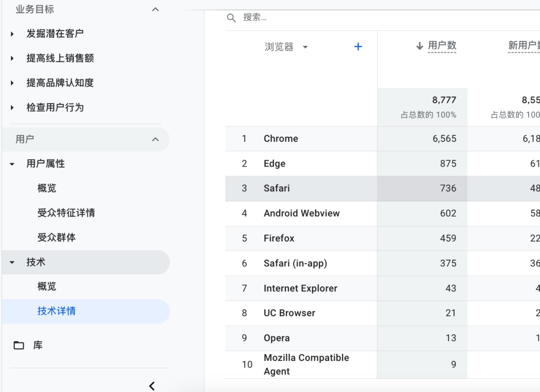Click Android Webview's user count 602
This screenshot has height=392, width=540.
(x=448, y=213)
